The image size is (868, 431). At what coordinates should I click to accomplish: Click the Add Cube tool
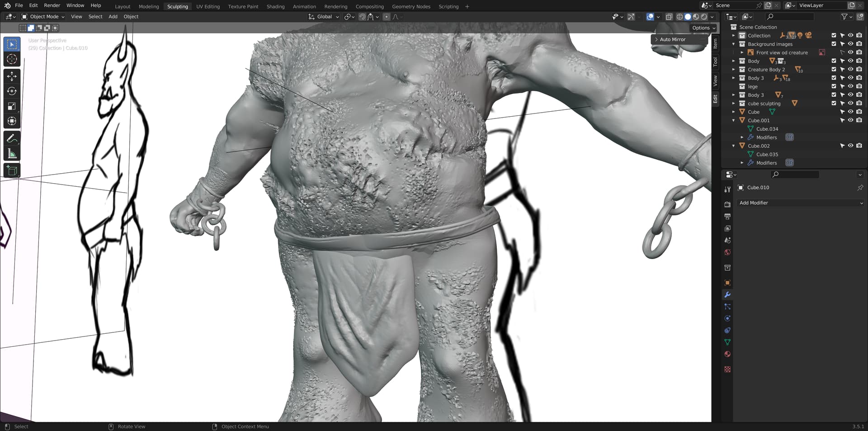(12, 171)
